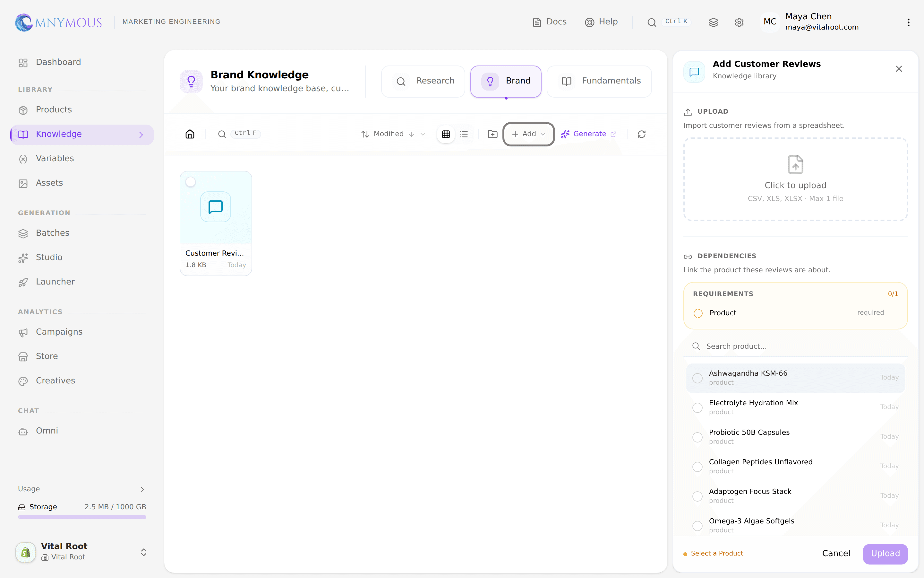
Task: Close the Add Customer Reviews panel
Action: [x=899, y=69]
